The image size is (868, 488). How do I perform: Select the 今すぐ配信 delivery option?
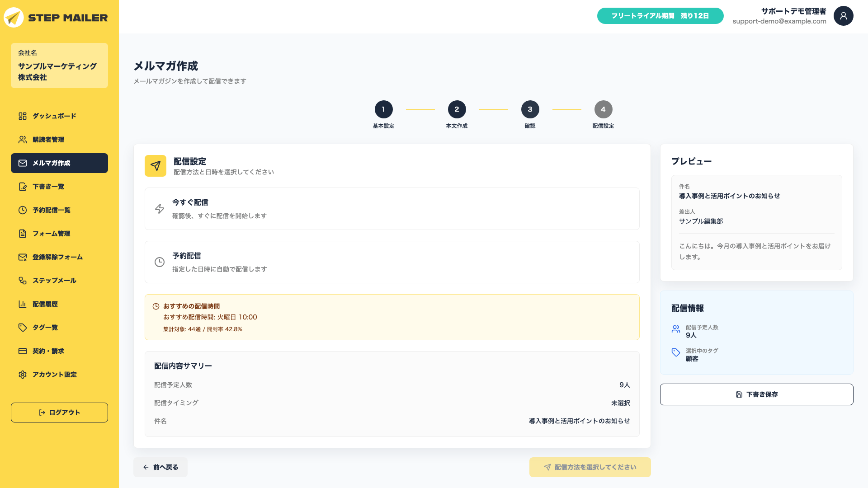click(392, 209)
